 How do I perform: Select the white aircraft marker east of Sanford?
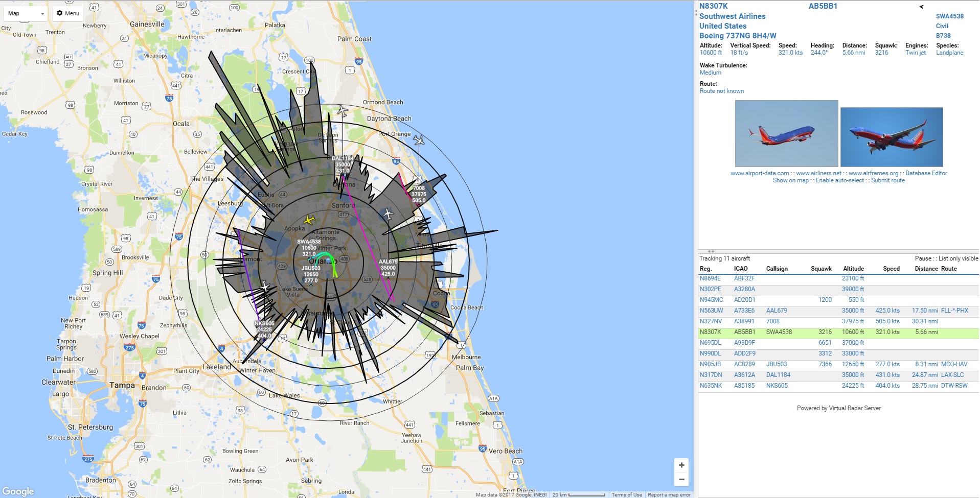[388, 214]
